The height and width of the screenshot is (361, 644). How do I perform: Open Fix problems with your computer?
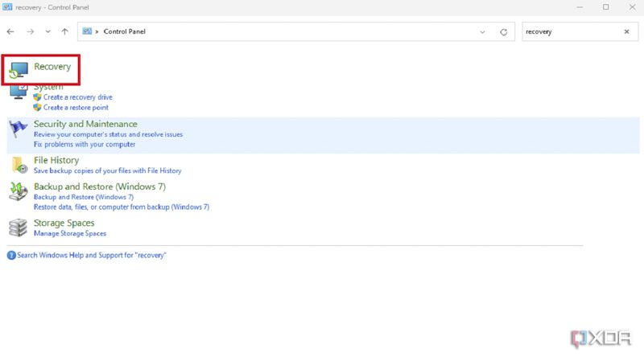click(x=85, y=145)
